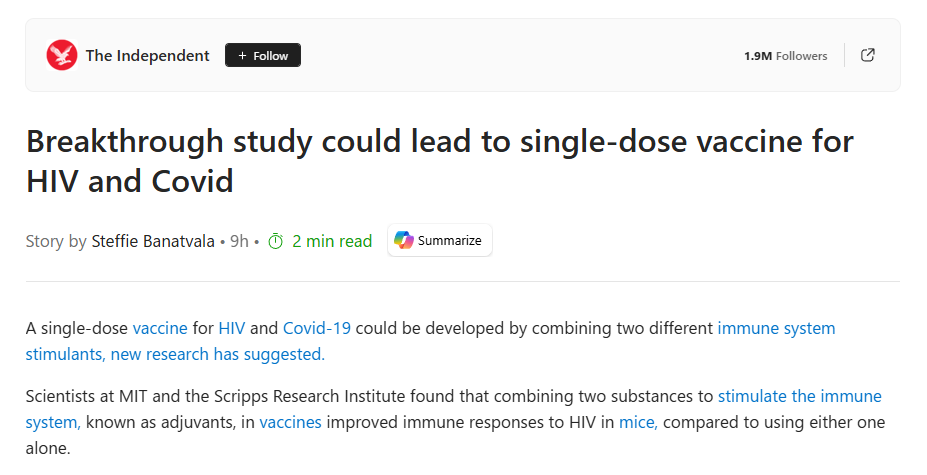Click the article headline about single-dose vaccine
The height and width of the screenshot is (475, 927).
click(x=440, y=160)
